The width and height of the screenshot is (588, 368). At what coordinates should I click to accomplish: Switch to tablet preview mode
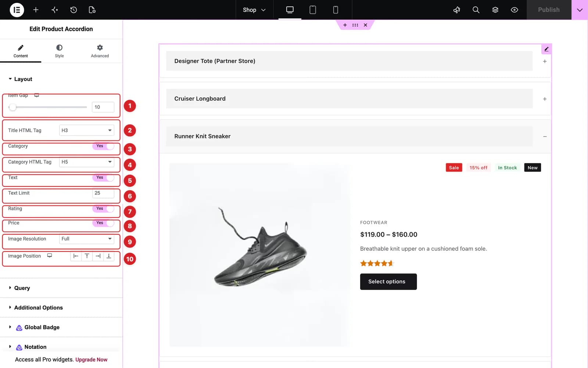[x=313, y=10]
